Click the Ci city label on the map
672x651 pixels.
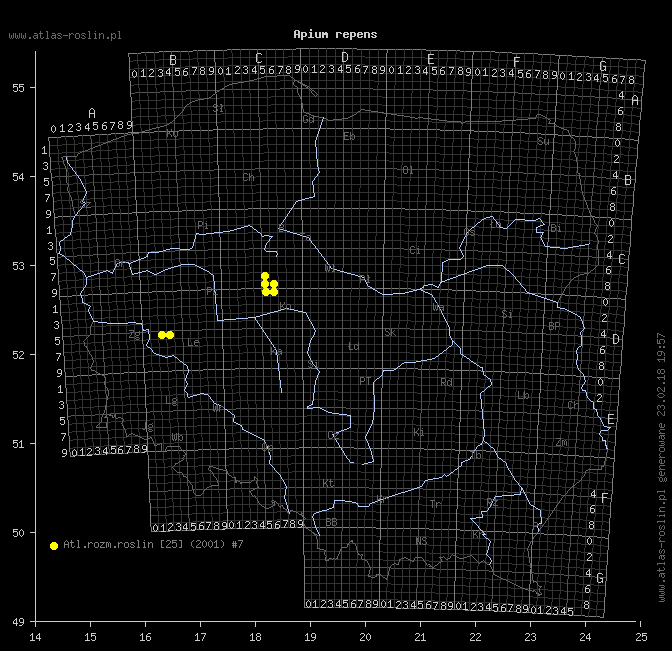click(x=415, y=250)
